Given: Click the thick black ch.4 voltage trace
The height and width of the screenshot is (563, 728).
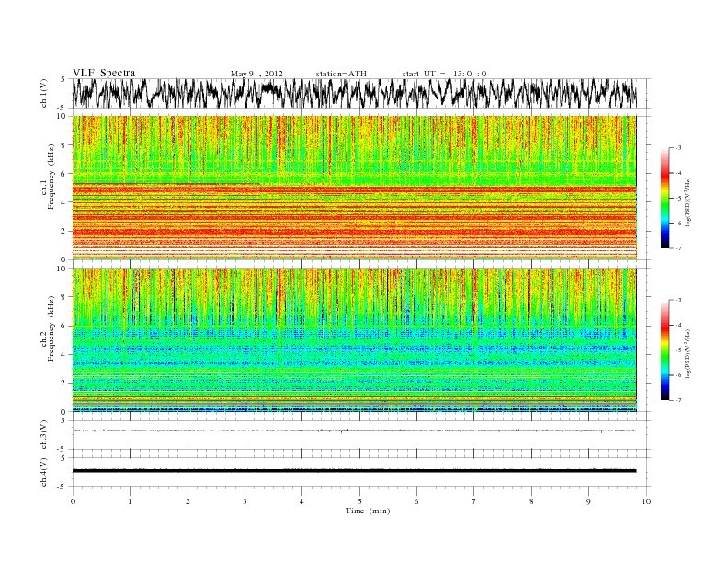Looking at the screenshot, I should tap(354, 471).
